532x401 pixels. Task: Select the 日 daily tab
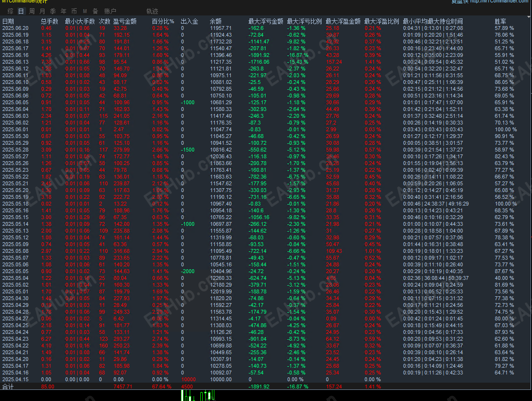(21, 11)
